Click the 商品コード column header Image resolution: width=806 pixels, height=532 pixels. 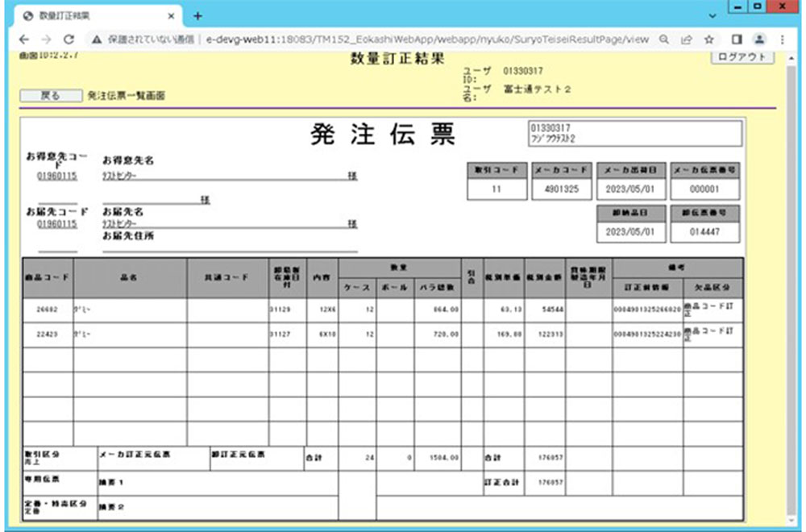pos(48,277)
